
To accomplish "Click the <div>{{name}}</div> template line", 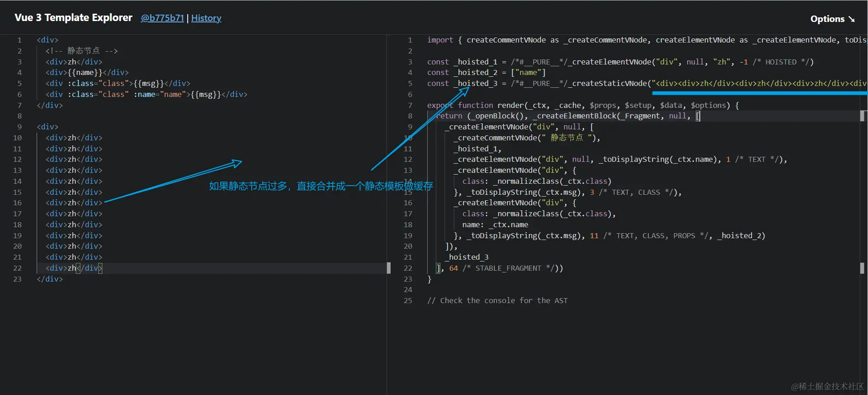I will (x=87, y=72).
